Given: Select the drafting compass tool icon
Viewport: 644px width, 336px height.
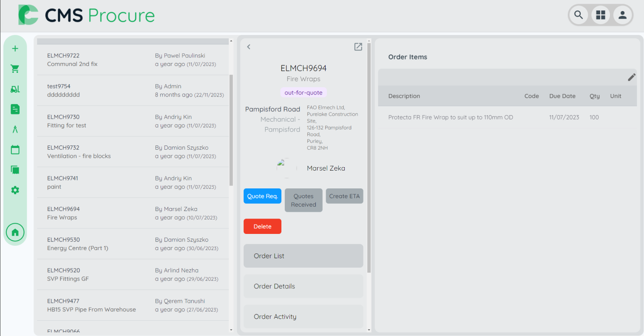Looking at the screenshot, I should (x=15, y=129).
